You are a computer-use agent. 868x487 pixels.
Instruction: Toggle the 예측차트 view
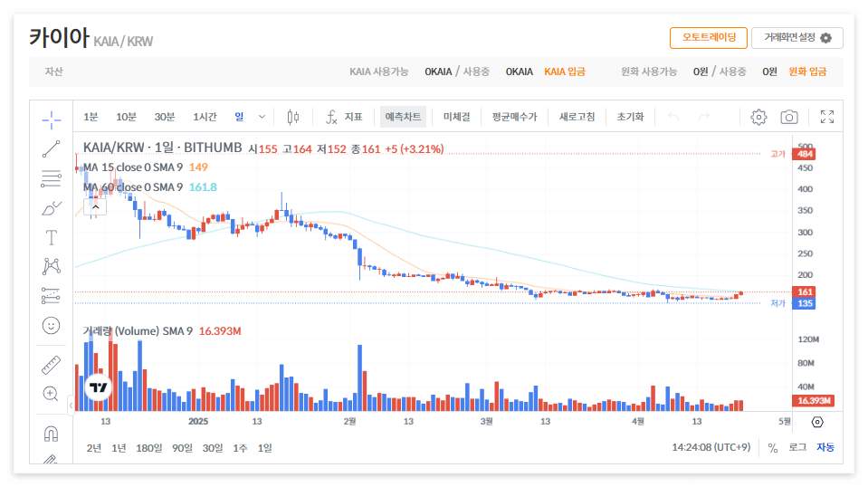(x=403, y=117)
